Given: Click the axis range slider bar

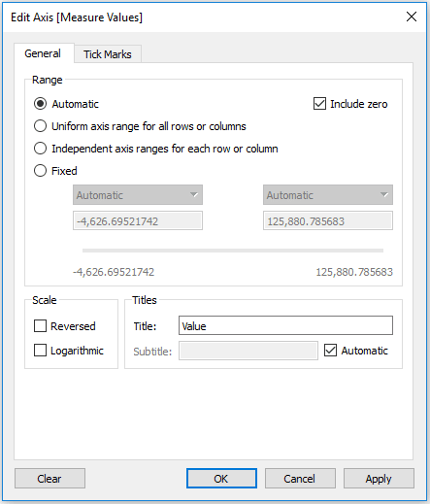Looking at the screenshot, I should coord(233,251).
